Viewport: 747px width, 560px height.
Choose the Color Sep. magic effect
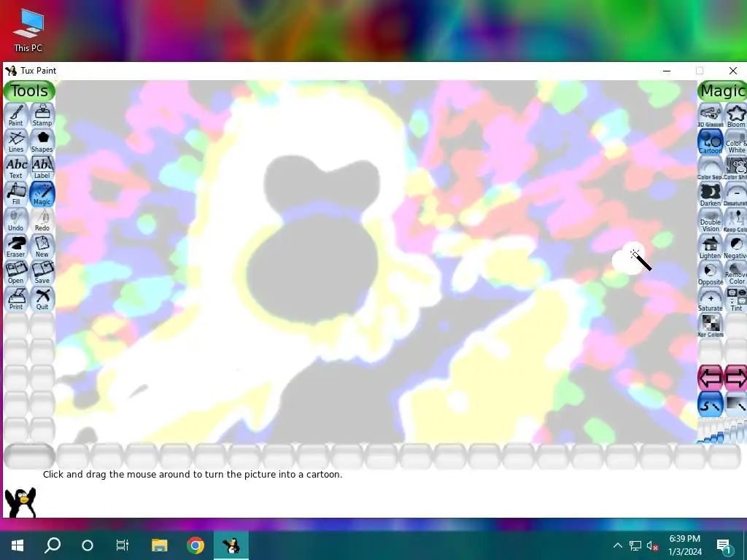coord(711,168)
